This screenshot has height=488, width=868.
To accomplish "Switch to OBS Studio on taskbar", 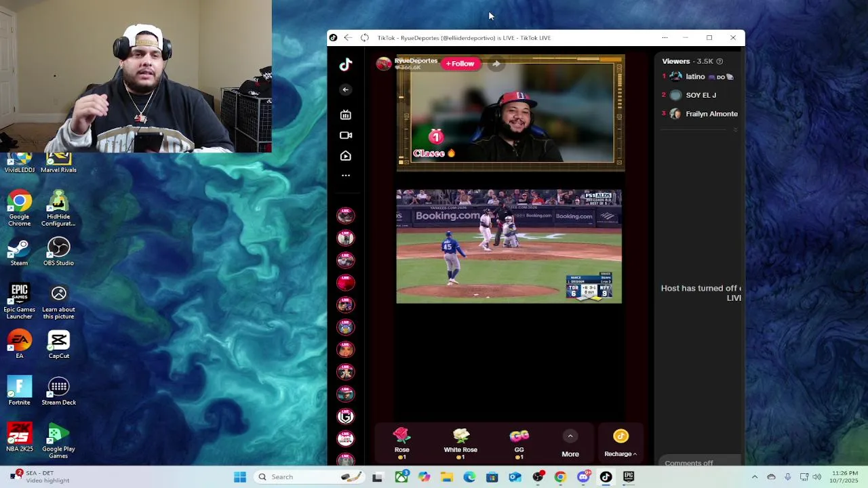I will (538, 477).
